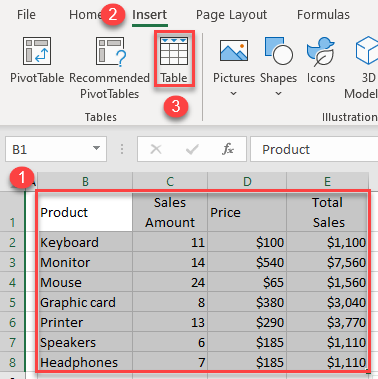Open the File menu tab

[26, 15]
